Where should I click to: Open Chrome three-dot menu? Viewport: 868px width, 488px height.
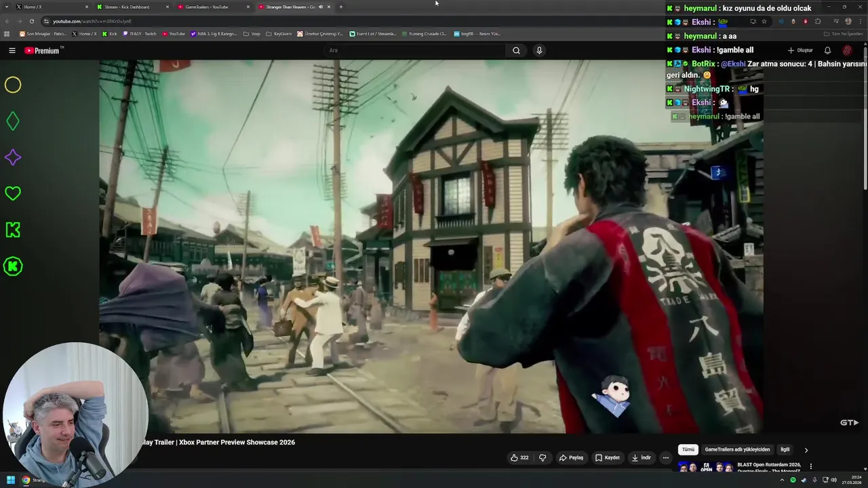tap(860, 21)
